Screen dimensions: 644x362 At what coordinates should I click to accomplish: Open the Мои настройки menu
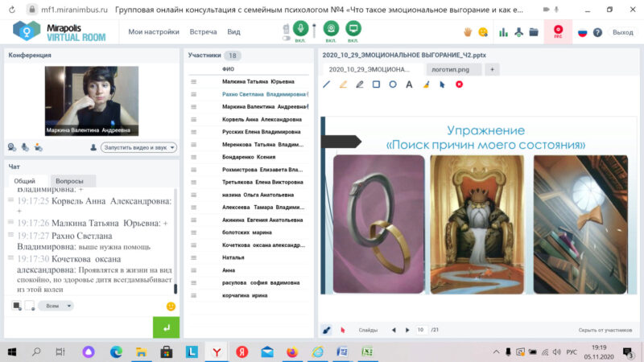(154, 32)
